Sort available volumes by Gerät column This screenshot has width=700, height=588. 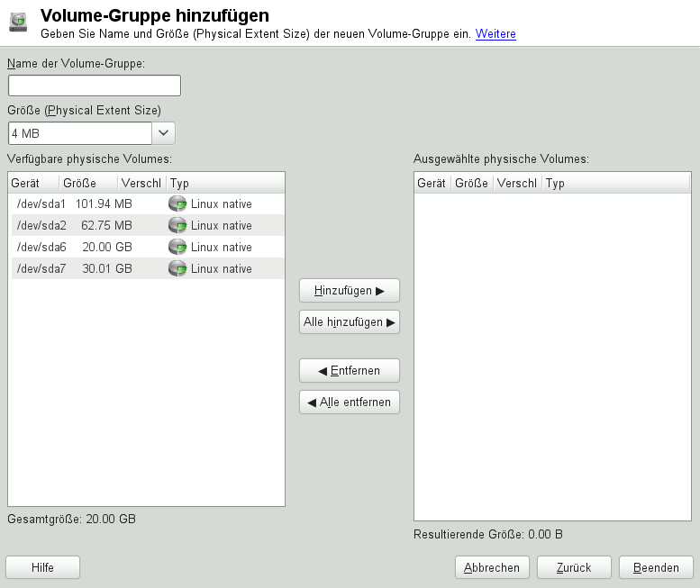coord(33,183)
